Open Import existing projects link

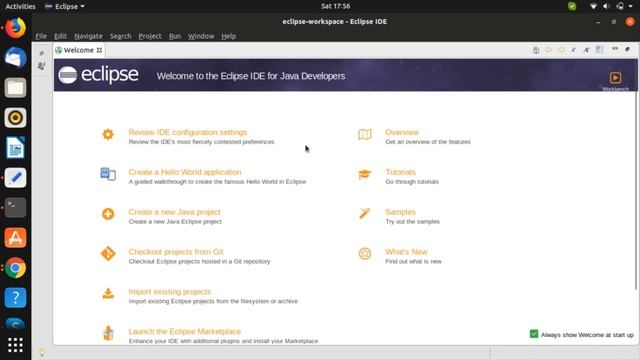click(x=170, y=291)
